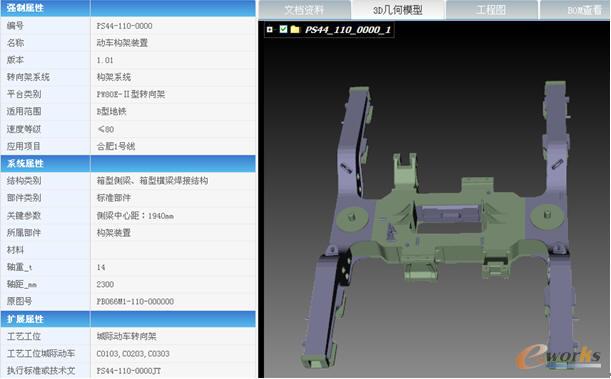Screen dimensions: 611x379
Task: Select the 版本 value 1.01
Action: [105, 60]
